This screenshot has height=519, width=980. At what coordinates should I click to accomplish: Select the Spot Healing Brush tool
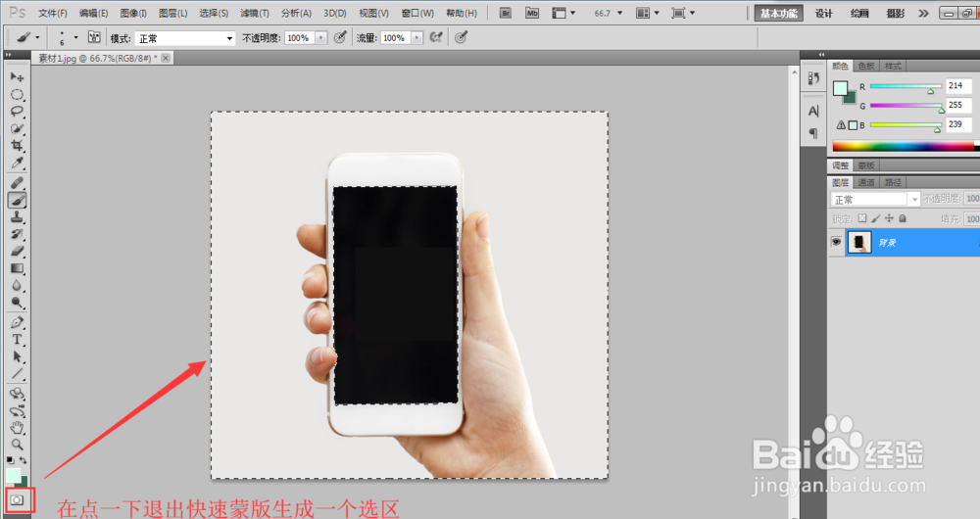[17, 183]
